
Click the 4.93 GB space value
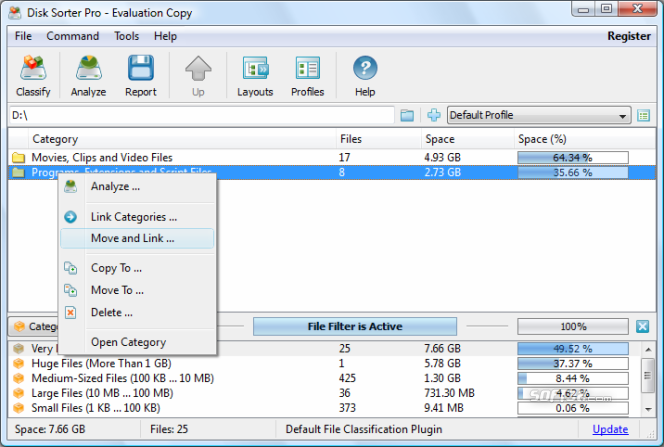443,157
